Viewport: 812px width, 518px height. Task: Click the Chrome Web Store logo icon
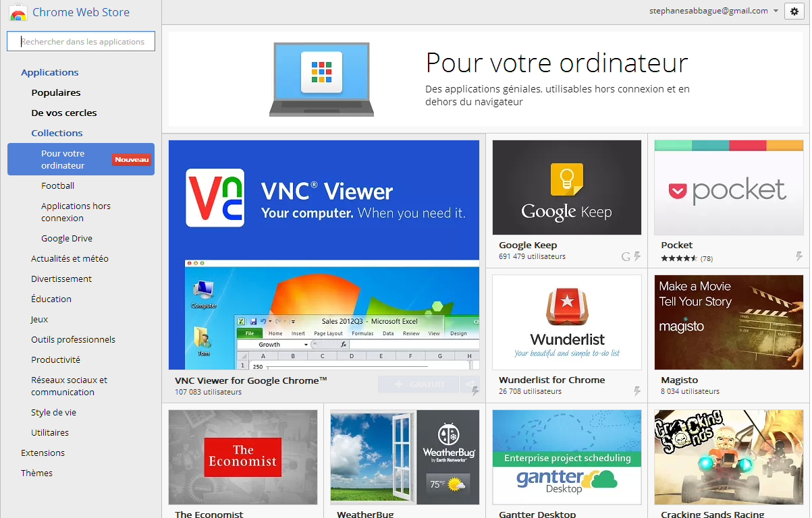pyautogui.click(x=18, y=13)
